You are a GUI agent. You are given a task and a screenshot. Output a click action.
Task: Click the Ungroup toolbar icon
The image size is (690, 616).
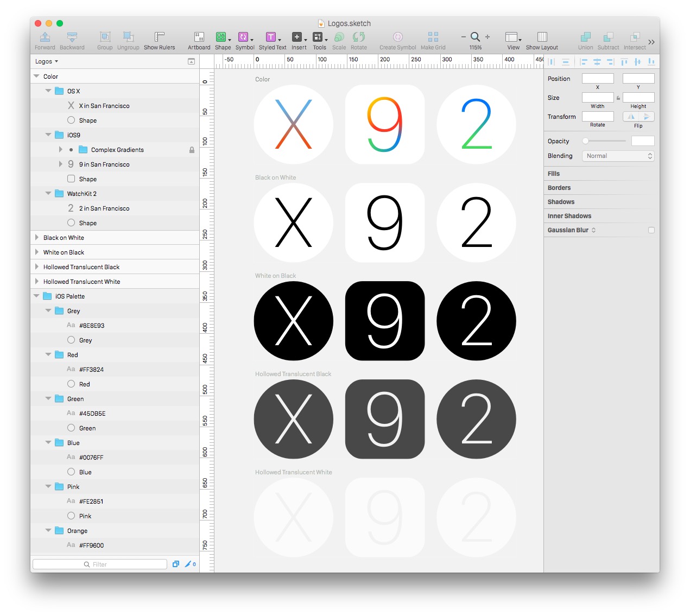pyautogui.click(x=128, y=37)
